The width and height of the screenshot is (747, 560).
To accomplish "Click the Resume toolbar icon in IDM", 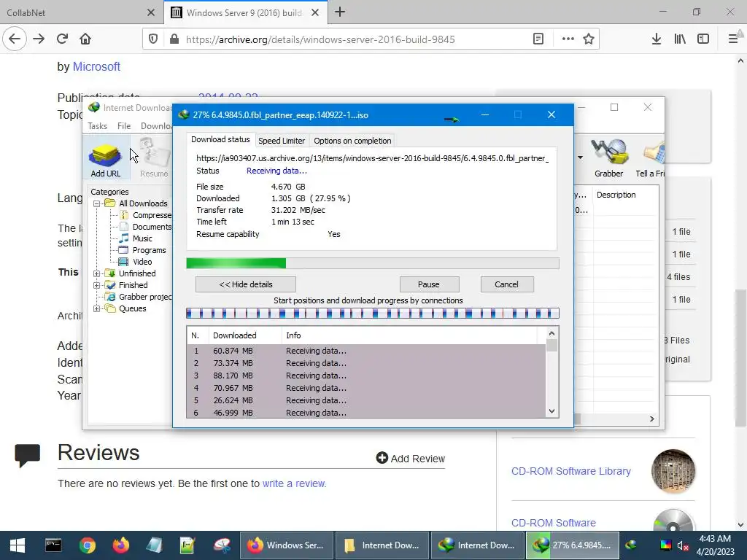I will point(155,160).
